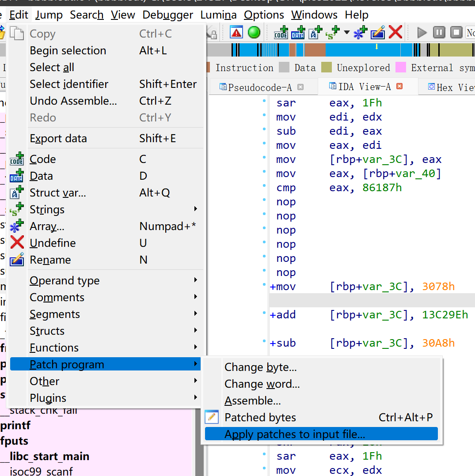
Task: Expand the Segments submenu
Action: pyautogui.click(x=55, y=314)
